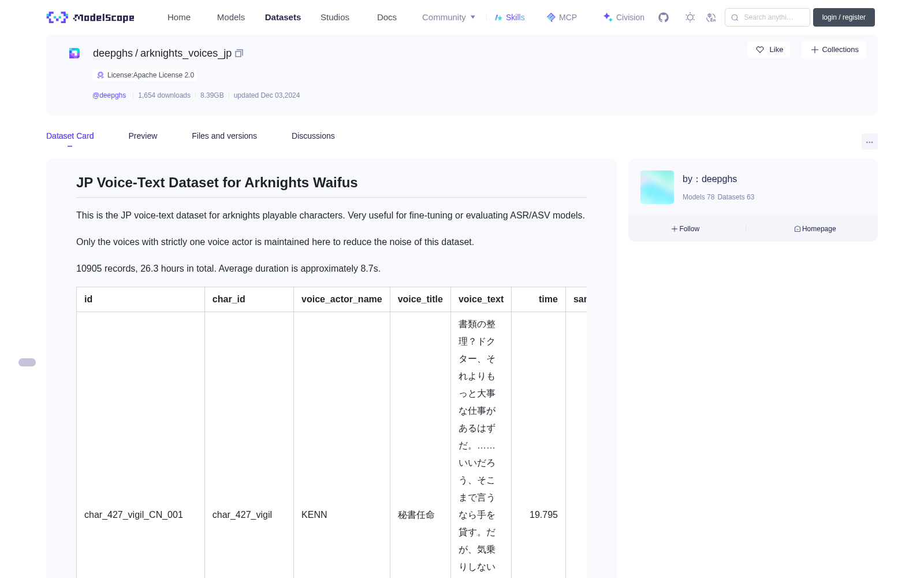The width and height of the screenshot is (924, 578).
Task: Follow the deepghs author
Action: tap(685, 229)
